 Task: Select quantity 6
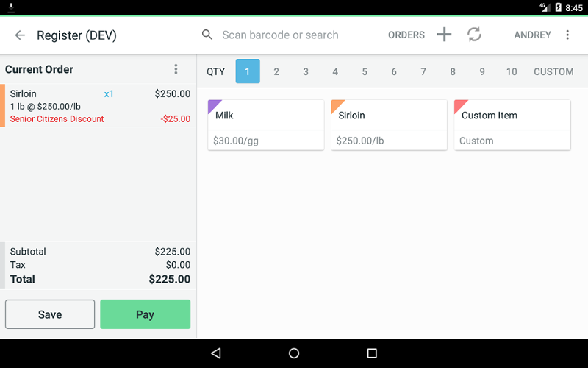pos(394,71)
